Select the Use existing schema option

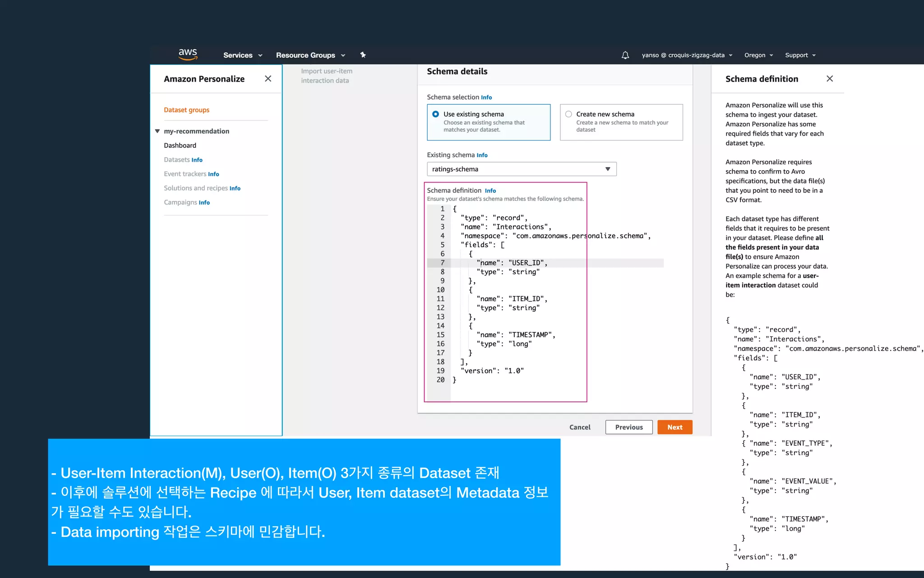coord(489,122)
